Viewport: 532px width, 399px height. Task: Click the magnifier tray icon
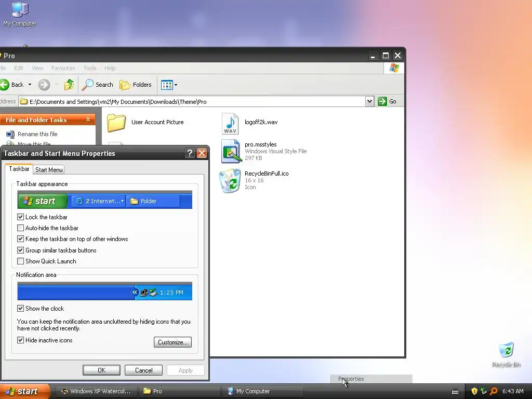(x=494, y=391)
